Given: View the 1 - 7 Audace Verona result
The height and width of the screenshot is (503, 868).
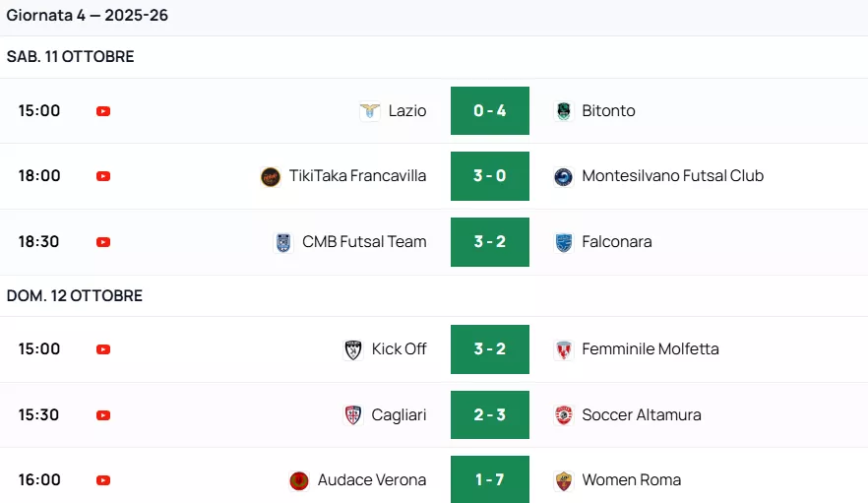Looking at the screenshot, I should [x=490, y=480].
